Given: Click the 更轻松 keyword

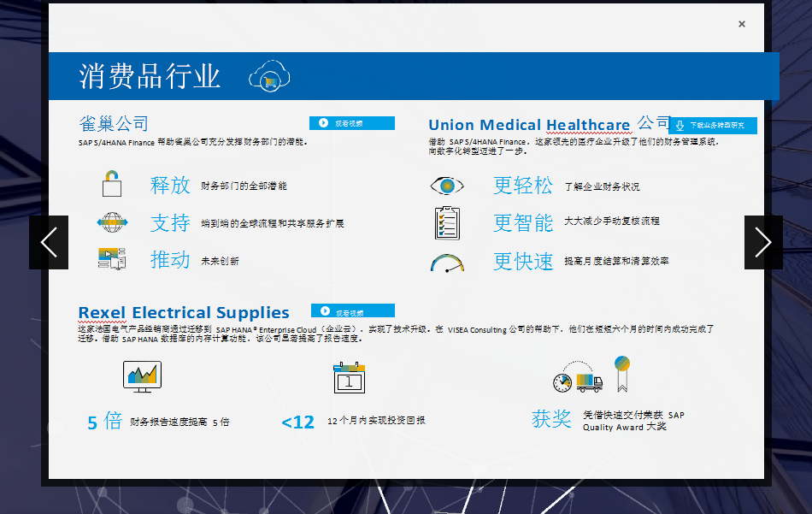Looking at the screenshot, I should coord(523,186).
